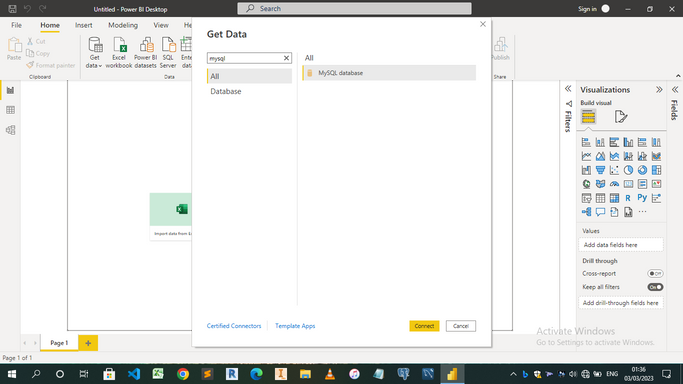Show more visuals via ellipsis
Viewport: 683px width, 384px height.
642,212
